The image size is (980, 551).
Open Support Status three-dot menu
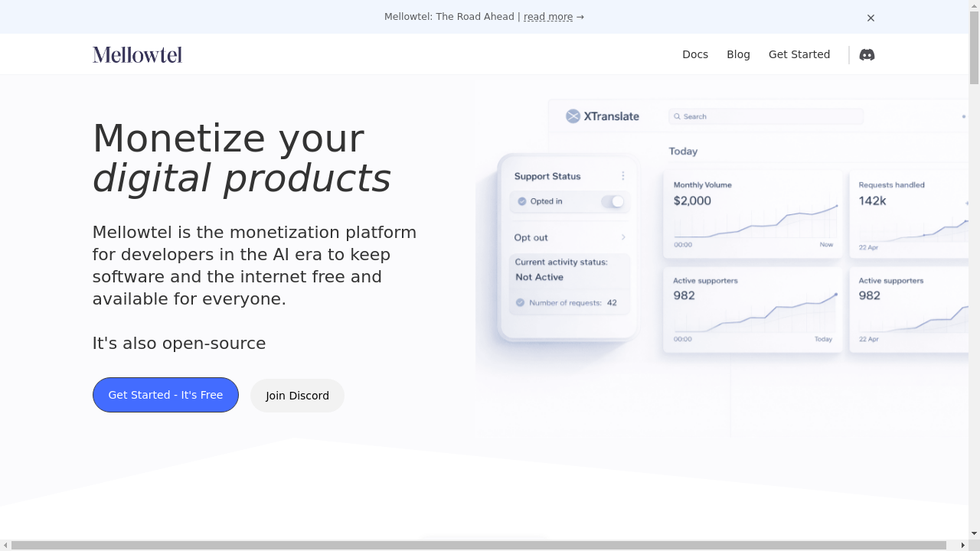[623, 176]
